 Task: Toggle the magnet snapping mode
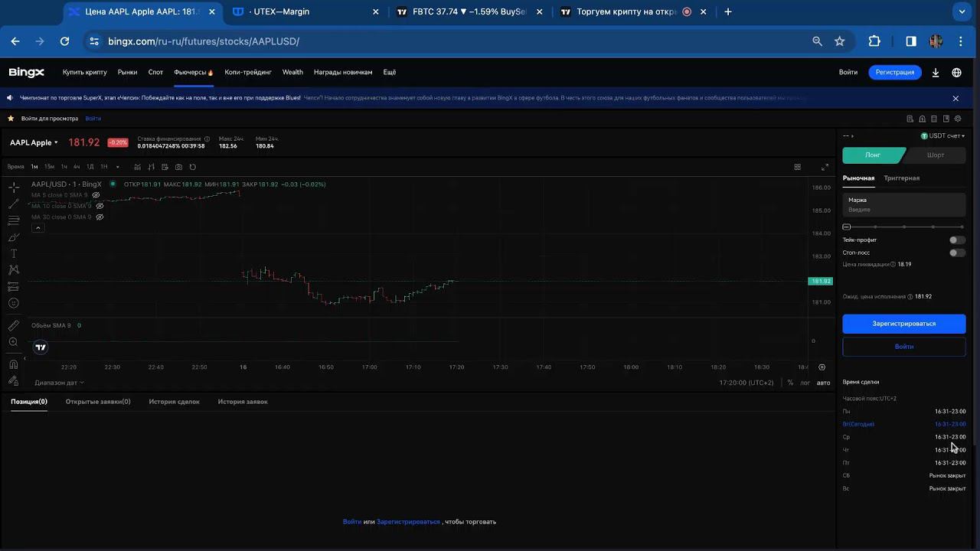[x=14, y=364]
